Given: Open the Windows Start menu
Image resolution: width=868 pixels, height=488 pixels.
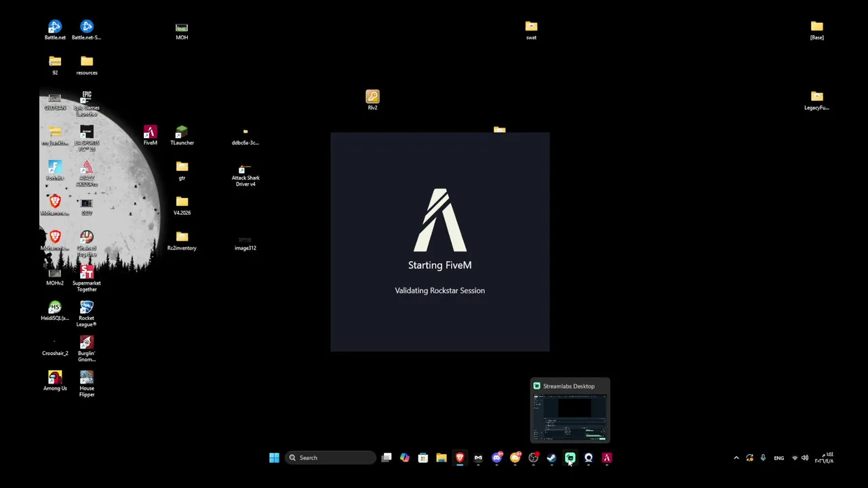Looking at the screenshot, I should click(x=274, y=457).
